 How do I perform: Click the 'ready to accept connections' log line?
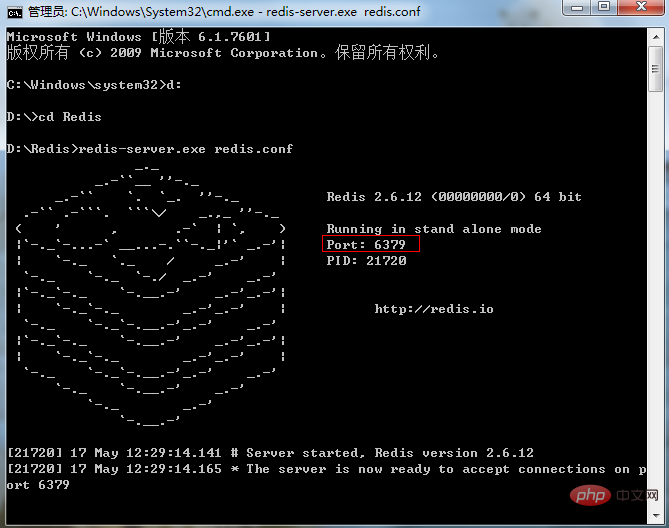[x=327, y=469]
